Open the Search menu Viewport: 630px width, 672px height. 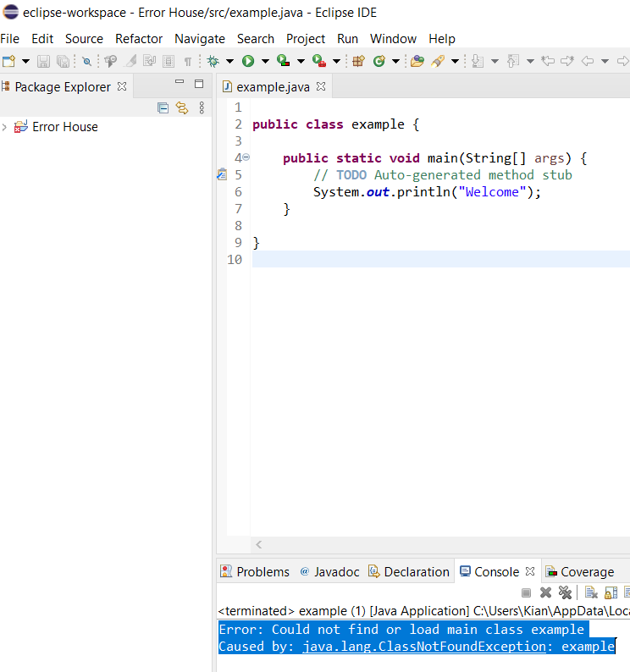[256, 39]
